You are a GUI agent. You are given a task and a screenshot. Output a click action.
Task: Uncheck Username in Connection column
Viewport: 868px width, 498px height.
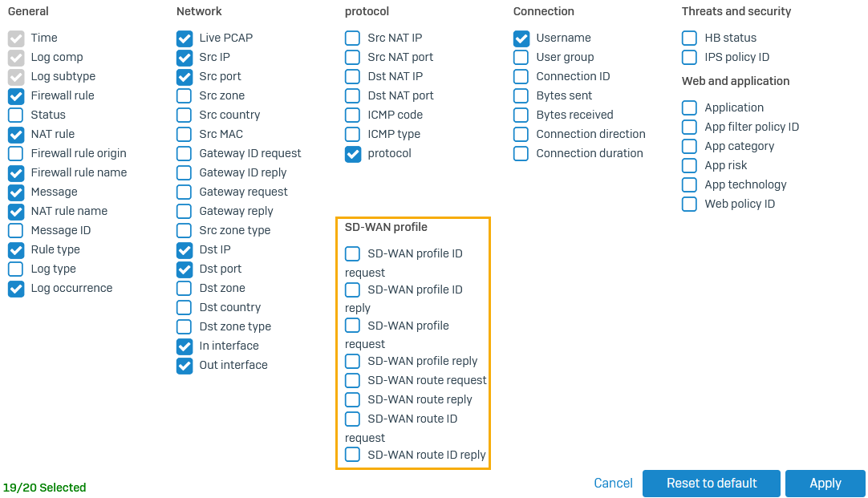coord(521,38)
